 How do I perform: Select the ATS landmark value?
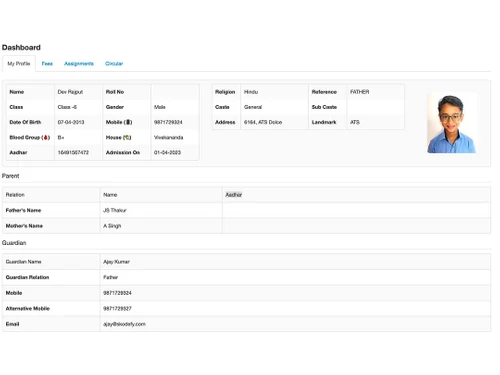(355, 122)
